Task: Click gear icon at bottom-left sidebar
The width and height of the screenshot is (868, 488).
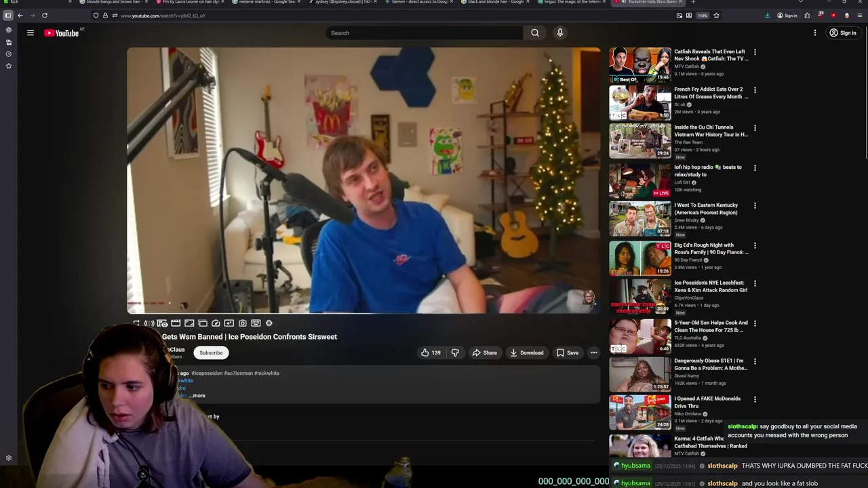Action: [x=9, y=458]
